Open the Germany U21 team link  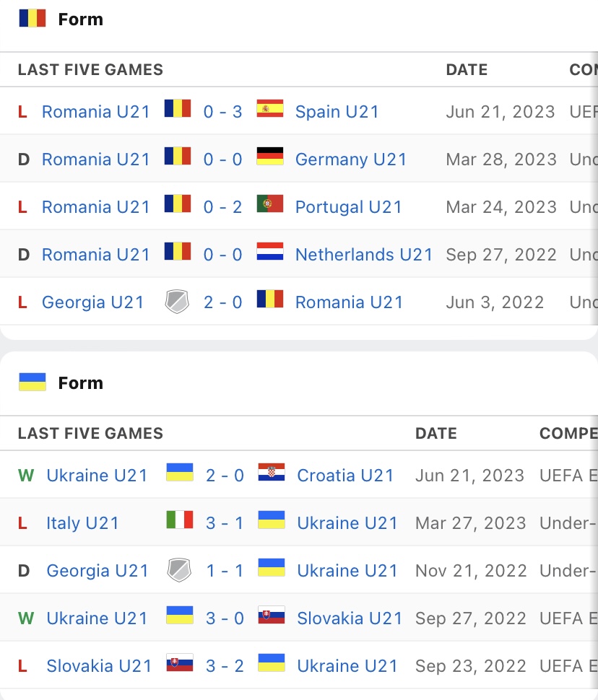(351, 159)
